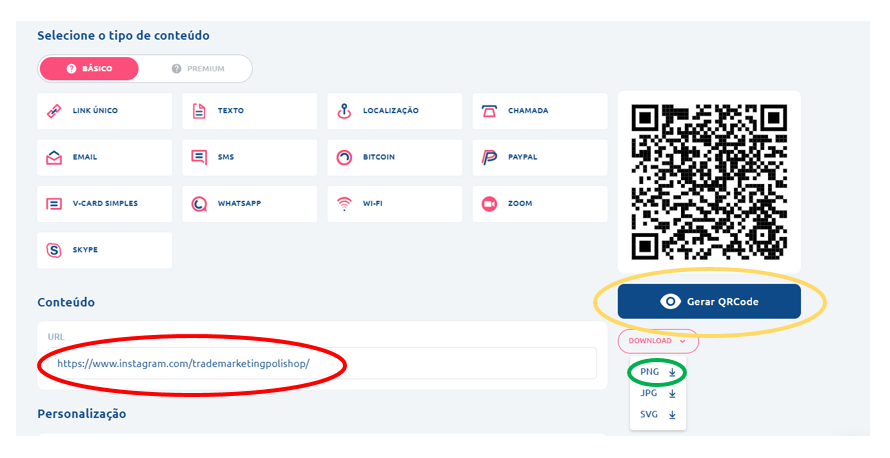Click the URL input field
Screen dimensions: 890x458
coord(320,363)
